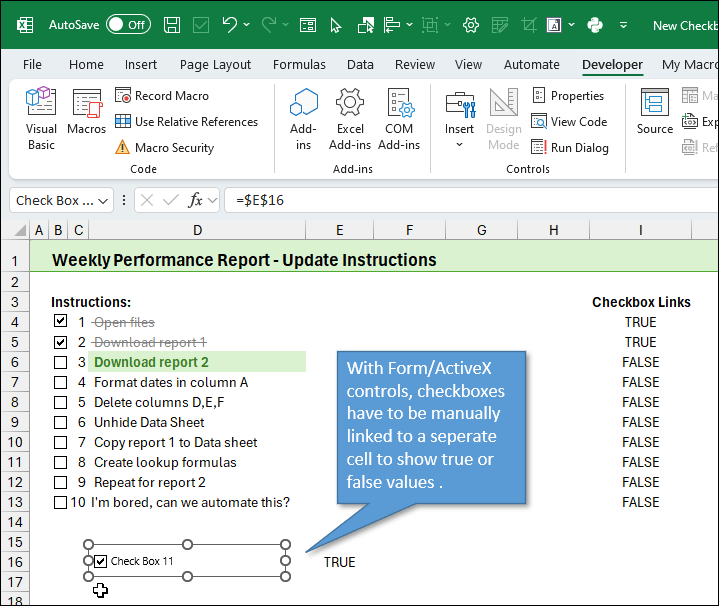The image size is (719, 606).
Task: Click the Source XML icon
Action: coord(655,112)
